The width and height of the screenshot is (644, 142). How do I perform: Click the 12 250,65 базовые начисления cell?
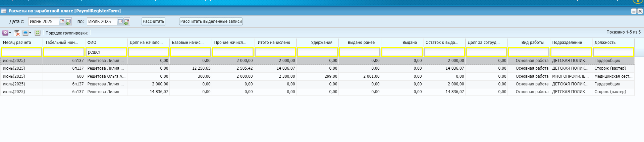[191, 68]
